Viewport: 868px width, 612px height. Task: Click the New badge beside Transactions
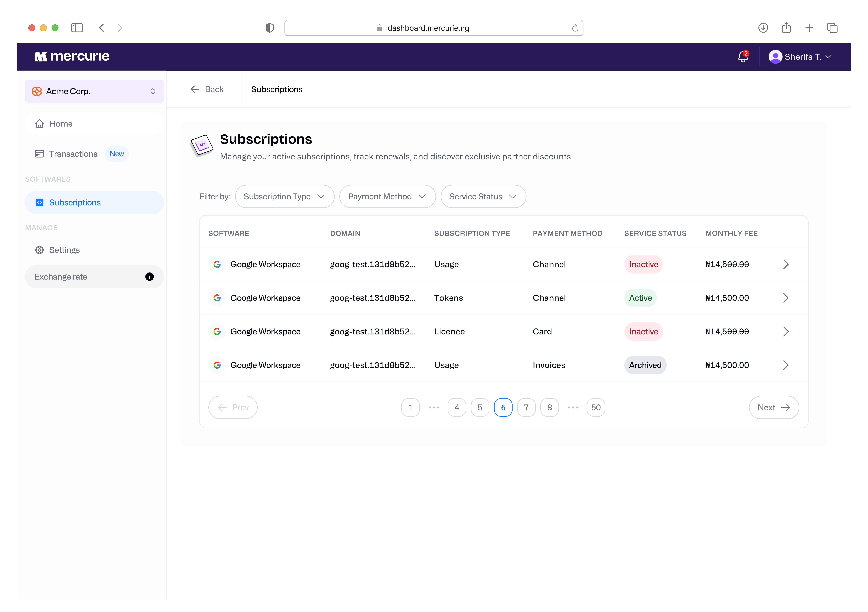117,154
